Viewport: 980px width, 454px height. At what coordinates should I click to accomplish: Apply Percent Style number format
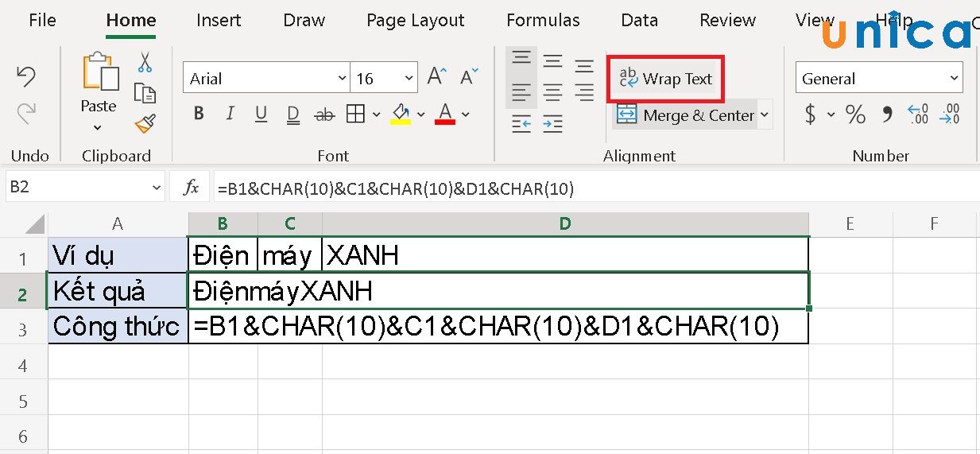[x=855, y=114]
